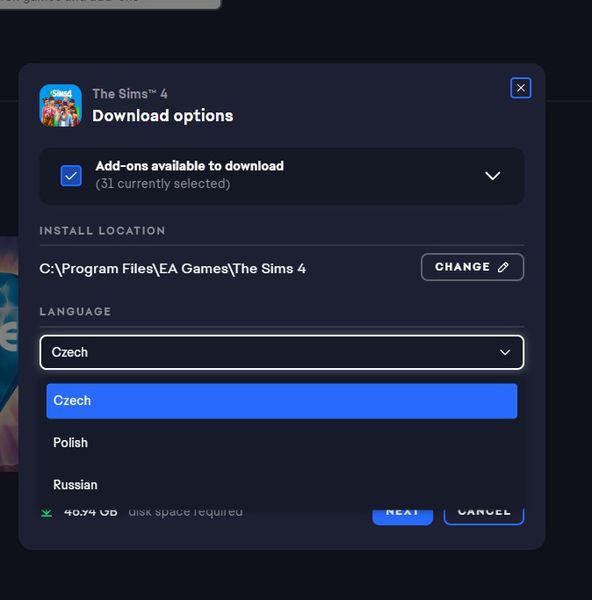This screenshot has height=600, width=592.
Task: Expand the add-ons list chevron
Action: (x=493, y=176)
